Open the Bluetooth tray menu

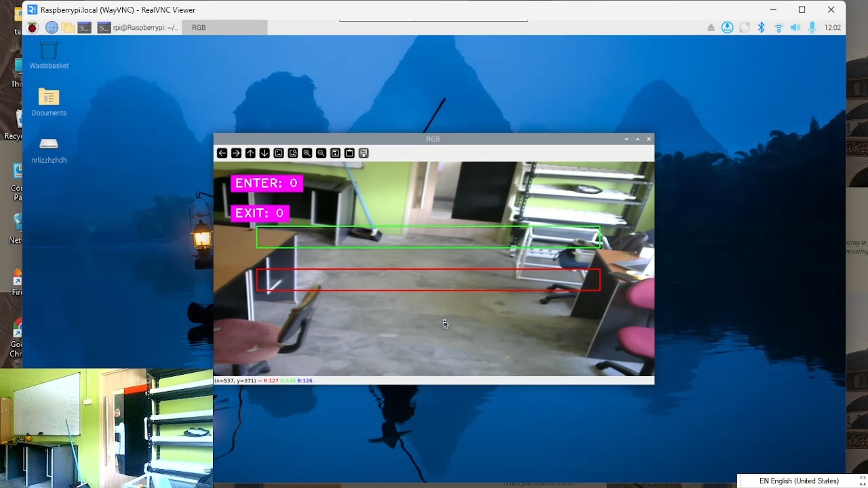(x=761, y=28)
